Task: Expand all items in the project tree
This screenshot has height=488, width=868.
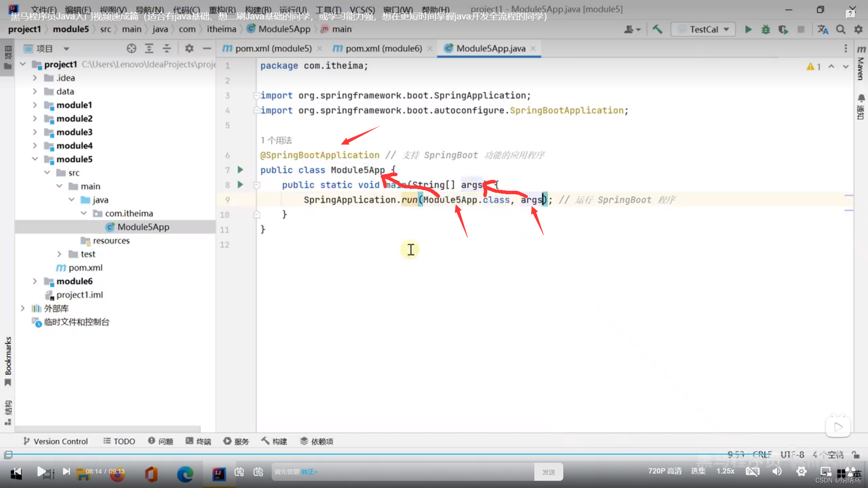Action: tap(149, 48)
